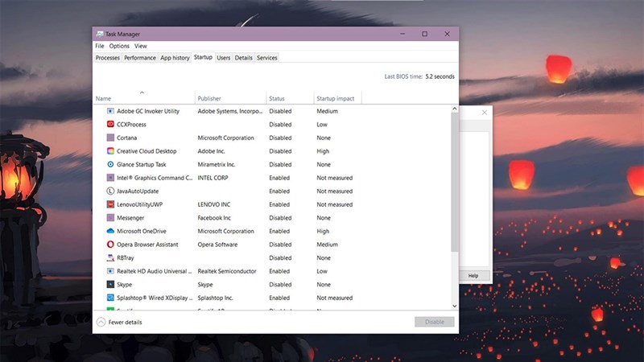Image resolution: width=644 pixels, height=362 pixels.
Task: Switch to the Performance tab
Action: pyautogui.click(x=140, y=58)
